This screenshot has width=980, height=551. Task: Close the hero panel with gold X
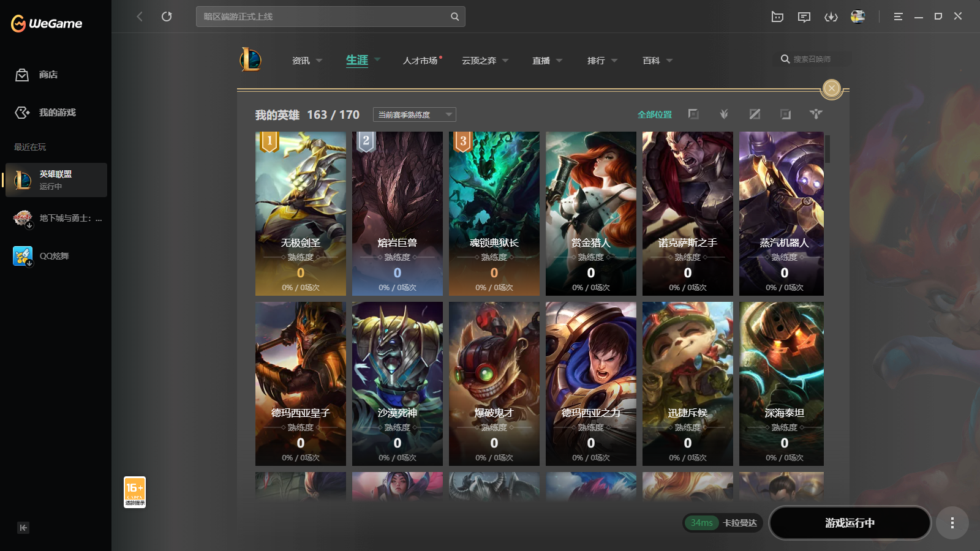tap(832, 89)
